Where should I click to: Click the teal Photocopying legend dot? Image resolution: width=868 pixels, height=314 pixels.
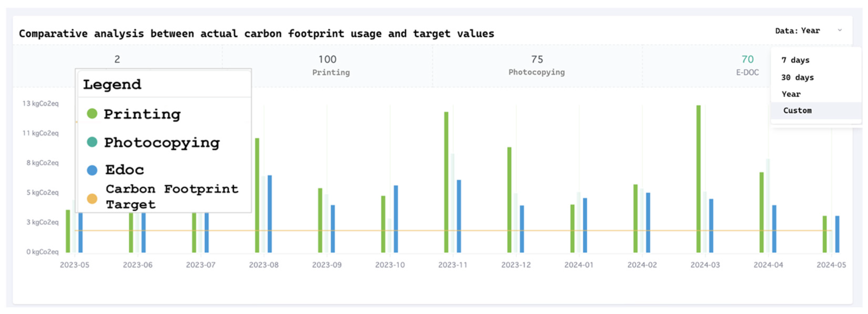[92, 142]
